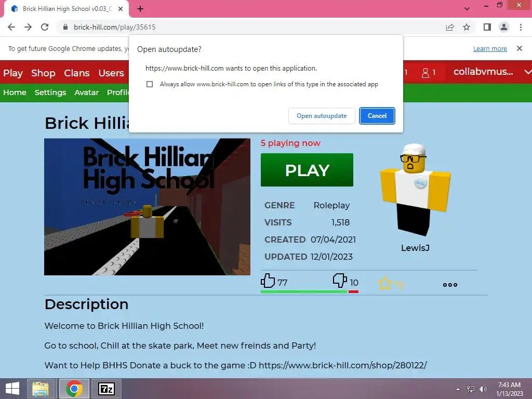Expand the collabvmus account dropdown arrow
This screenshot has width=532, height=399.
pos(527,72)
